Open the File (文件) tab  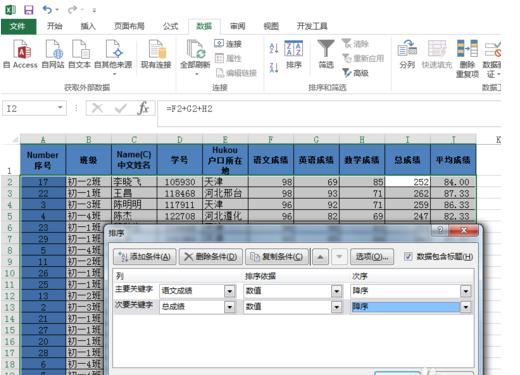point(18,26)
